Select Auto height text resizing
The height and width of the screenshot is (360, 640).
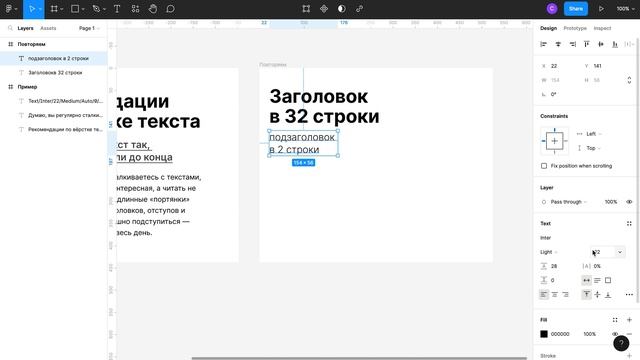(x=597, y=280)
